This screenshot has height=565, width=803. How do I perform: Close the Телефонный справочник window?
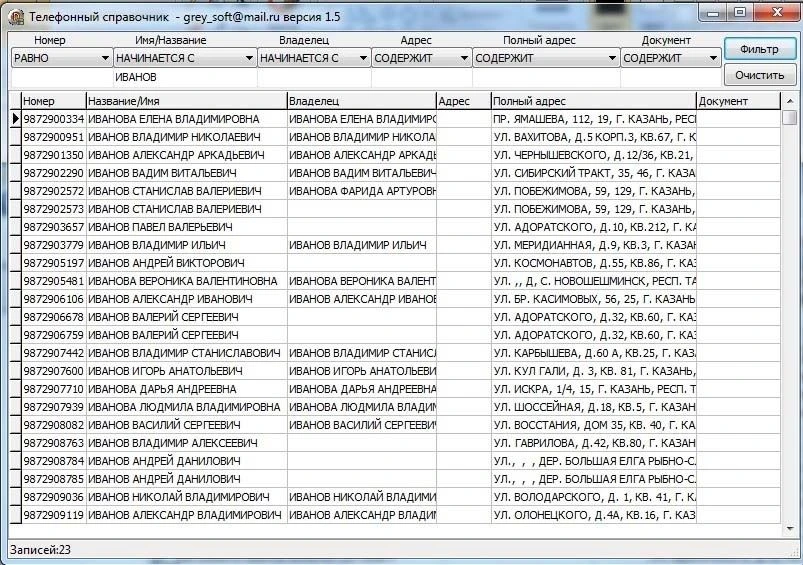coord(777,12)
